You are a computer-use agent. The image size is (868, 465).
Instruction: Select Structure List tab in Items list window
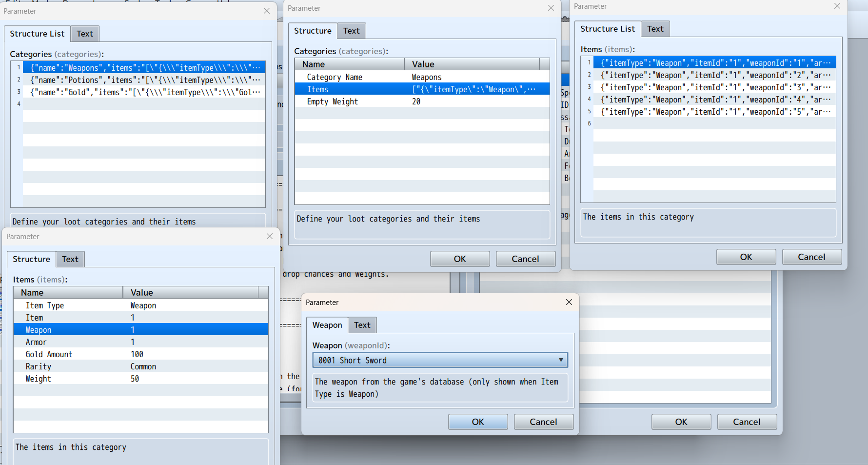(608, 29)
